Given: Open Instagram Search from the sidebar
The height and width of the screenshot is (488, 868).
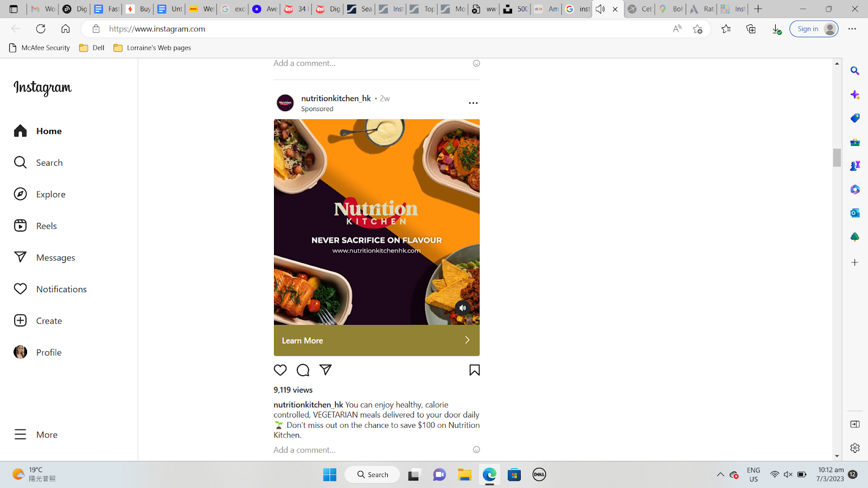Looking at the screenshot, I should (38, 163).
